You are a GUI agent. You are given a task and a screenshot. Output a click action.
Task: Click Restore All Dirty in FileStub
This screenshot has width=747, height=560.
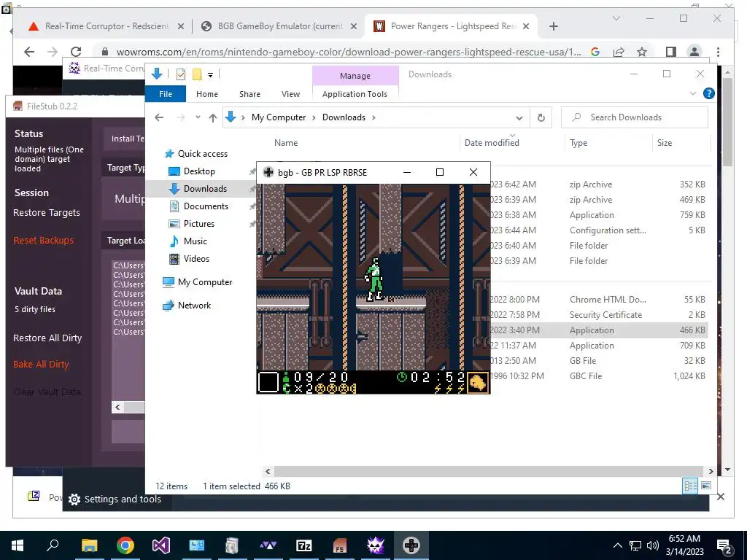47,338
